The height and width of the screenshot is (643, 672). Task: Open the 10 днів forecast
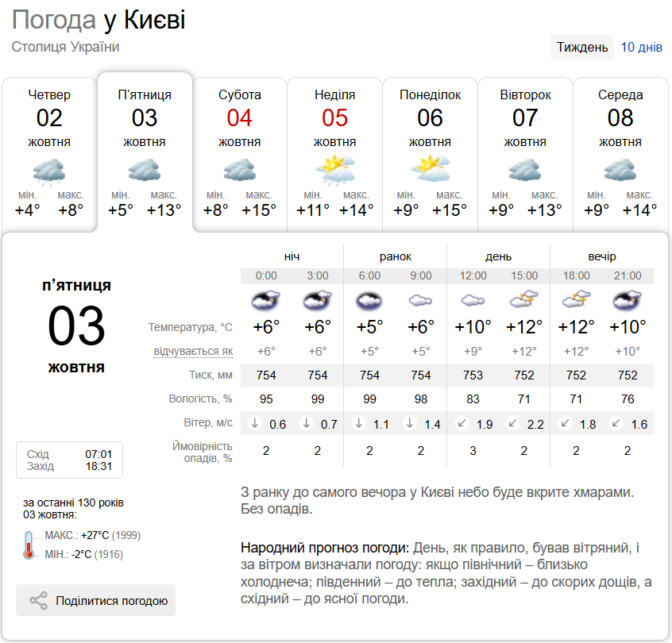[641, 47]
